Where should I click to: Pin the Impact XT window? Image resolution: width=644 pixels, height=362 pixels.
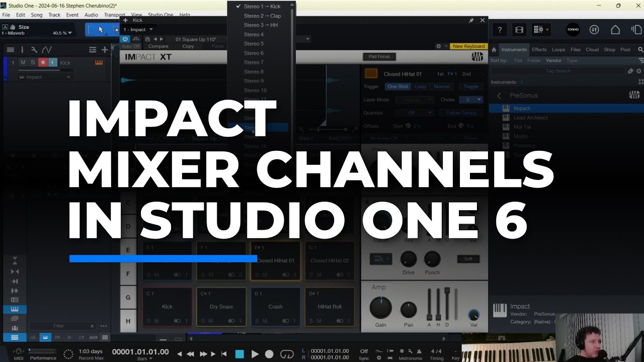coord(471,21)
